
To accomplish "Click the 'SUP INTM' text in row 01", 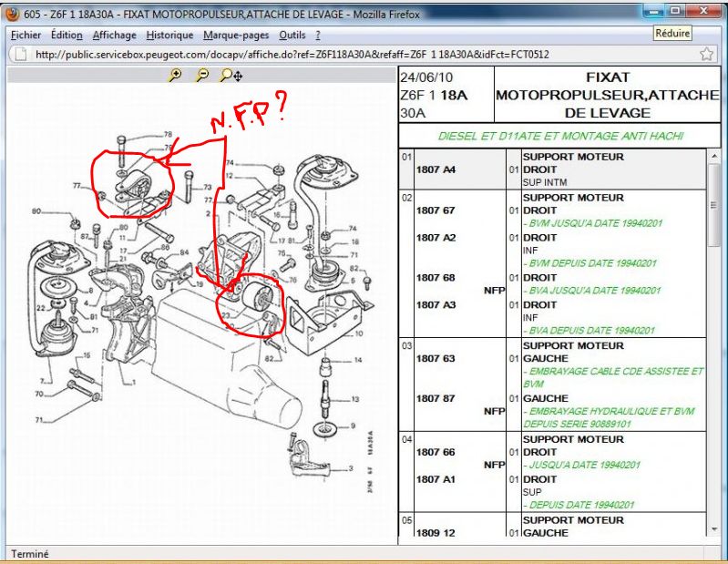I will click(x=545, y=182).
